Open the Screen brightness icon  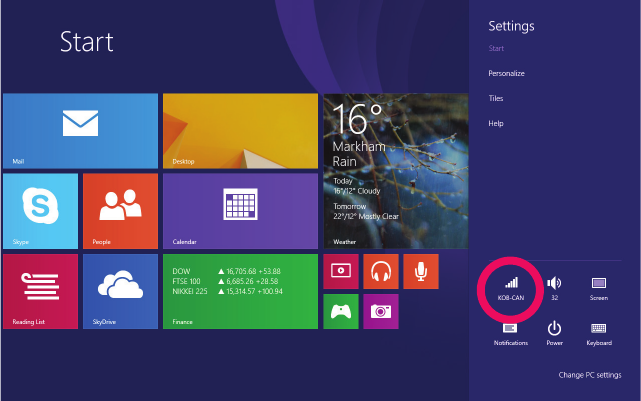point(598,289)
